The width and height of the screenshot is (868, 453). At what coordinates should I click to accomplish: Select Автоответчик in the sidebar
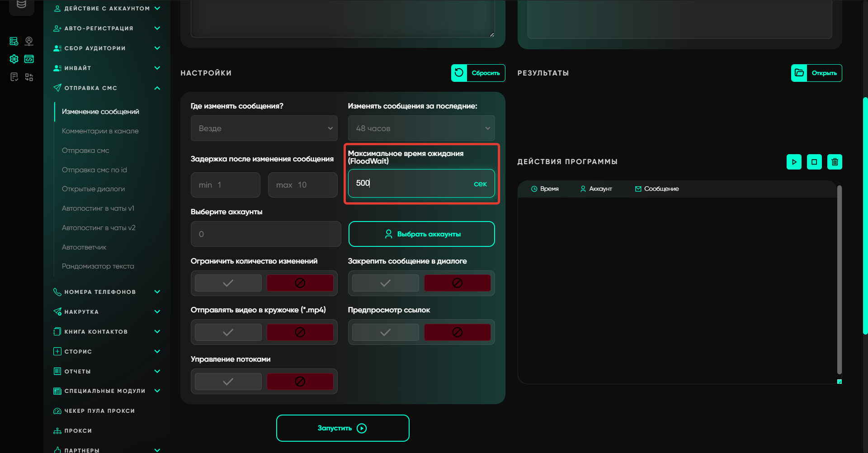coord(84,247)
